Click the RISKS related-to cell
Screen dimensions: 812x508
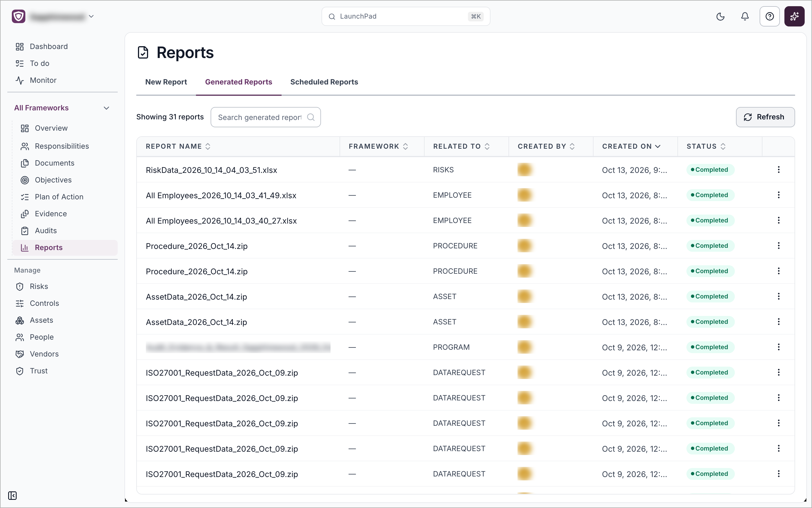click(443, 170)
